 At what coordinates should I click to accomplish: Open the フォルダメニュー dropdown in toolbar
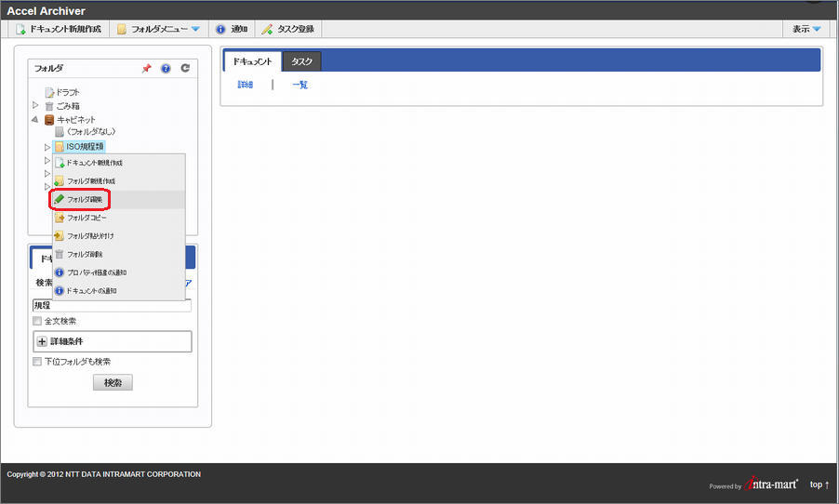159,29
